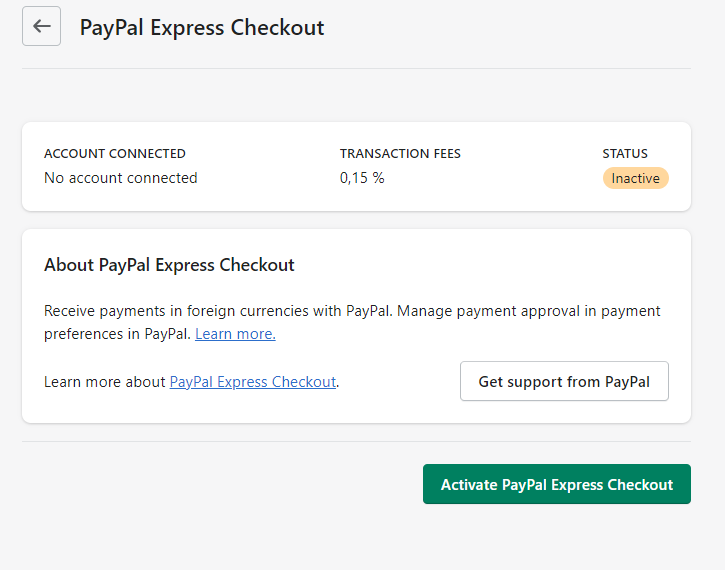Select the No account connected text
The image size is (725, 570).
[121, 178]
